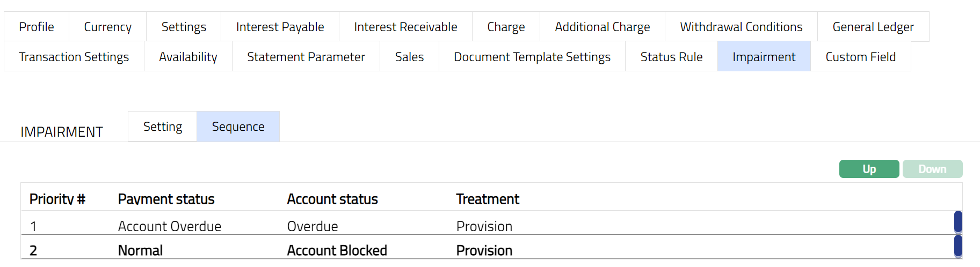This screenshot has height=267, width=980.
Task: Open Transaction Settings tab
Action: pyautogui.click(x=74, y=57)
